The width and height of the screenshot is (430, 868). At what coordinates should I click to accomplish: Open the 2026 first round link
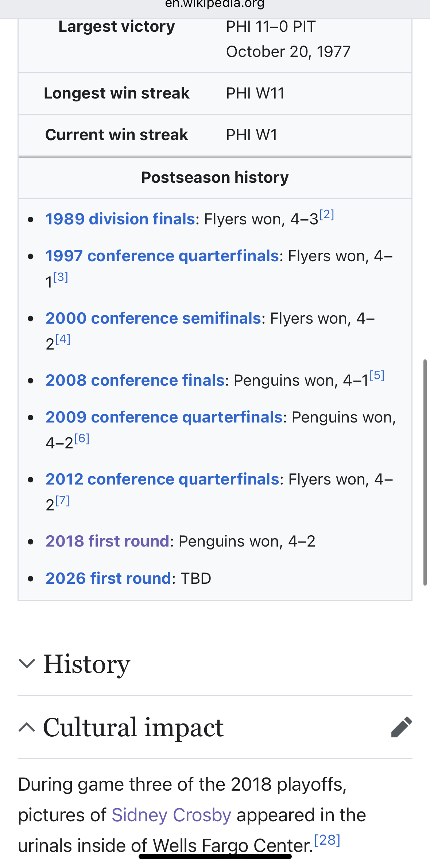click(x=108, y=578)
